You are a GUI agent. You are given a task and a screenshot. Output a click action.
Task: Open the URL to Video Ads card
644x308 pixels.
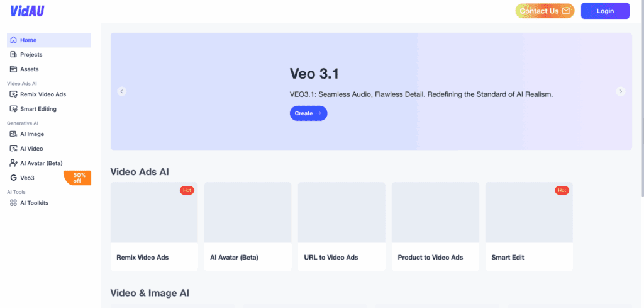coord(341,227)
